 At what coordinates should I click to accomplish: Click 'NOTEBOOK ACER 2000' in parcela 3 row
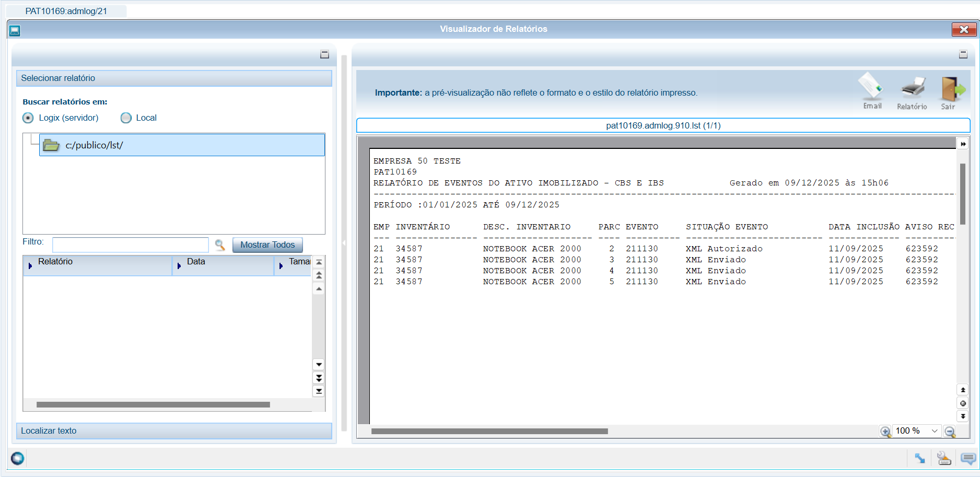[x=532, y=260]
